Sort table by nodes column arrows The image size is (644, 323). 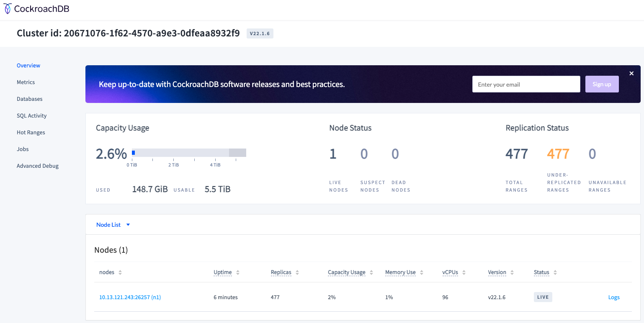click(120, 272)
